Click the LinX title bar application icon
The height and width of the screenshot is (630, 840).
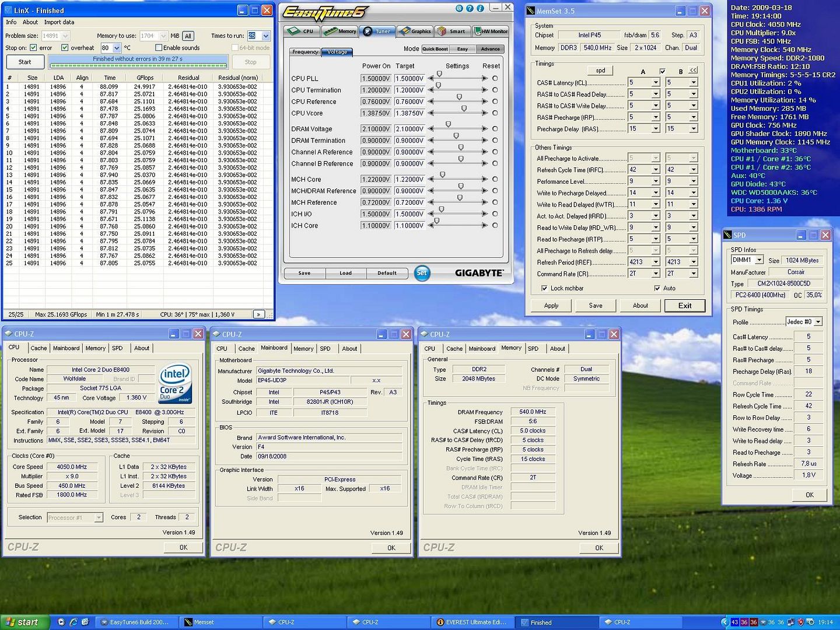tap(8, 10)
